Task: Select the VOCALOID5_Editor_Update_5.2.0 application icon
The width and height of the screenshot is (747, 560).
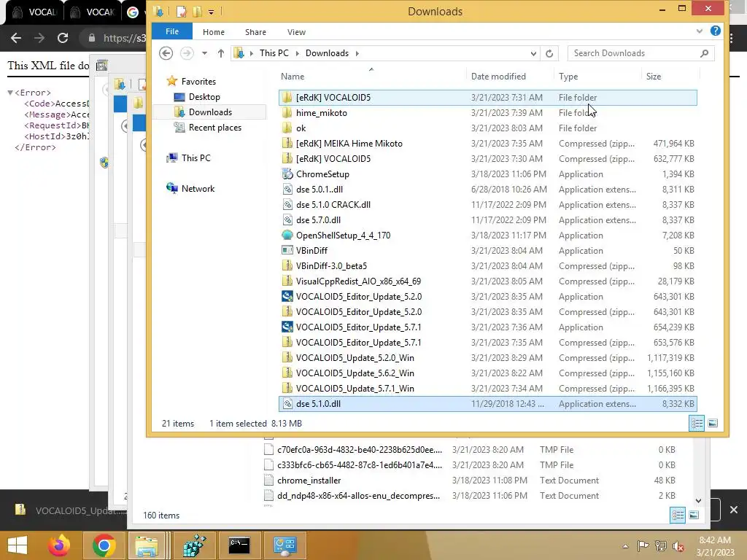Action: coord(287,296)
